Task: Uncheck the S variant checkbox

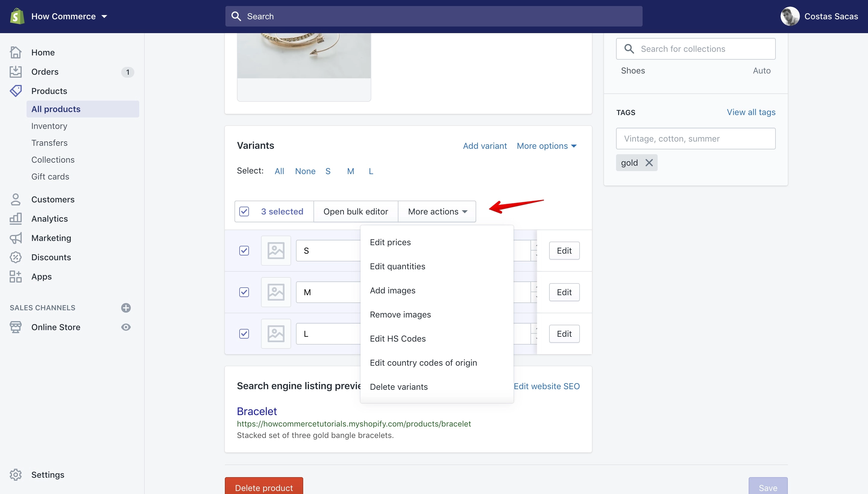Action: 244,250
